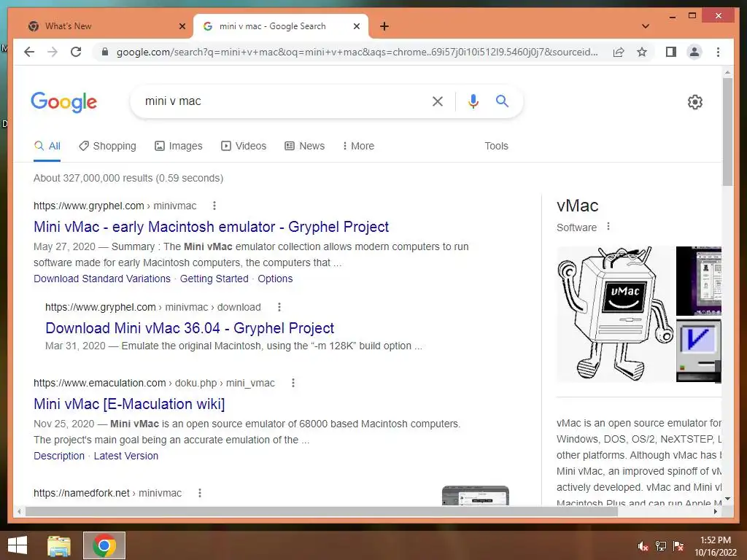View the vMac mascot drawing image

click(615, 314)
